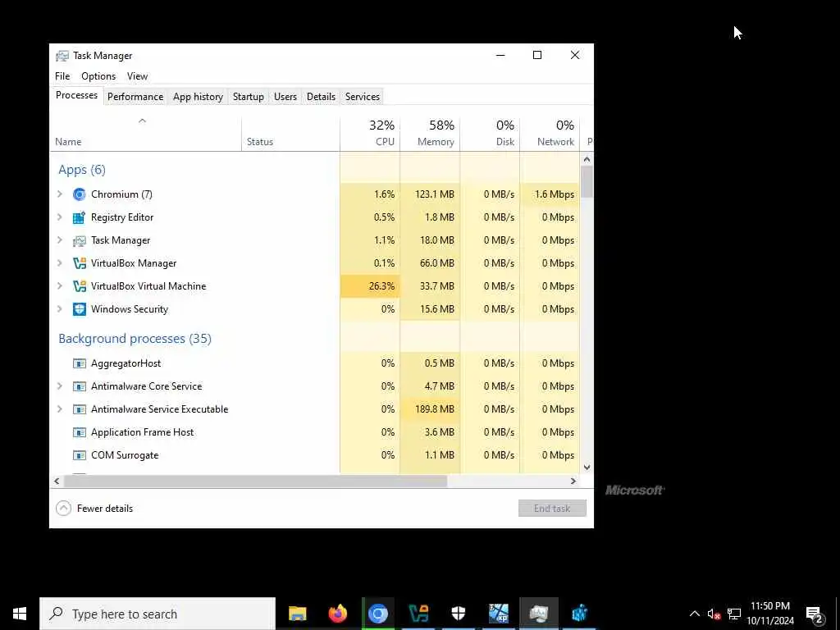Click the VirtualBox Manager process icon

[80, 263]
